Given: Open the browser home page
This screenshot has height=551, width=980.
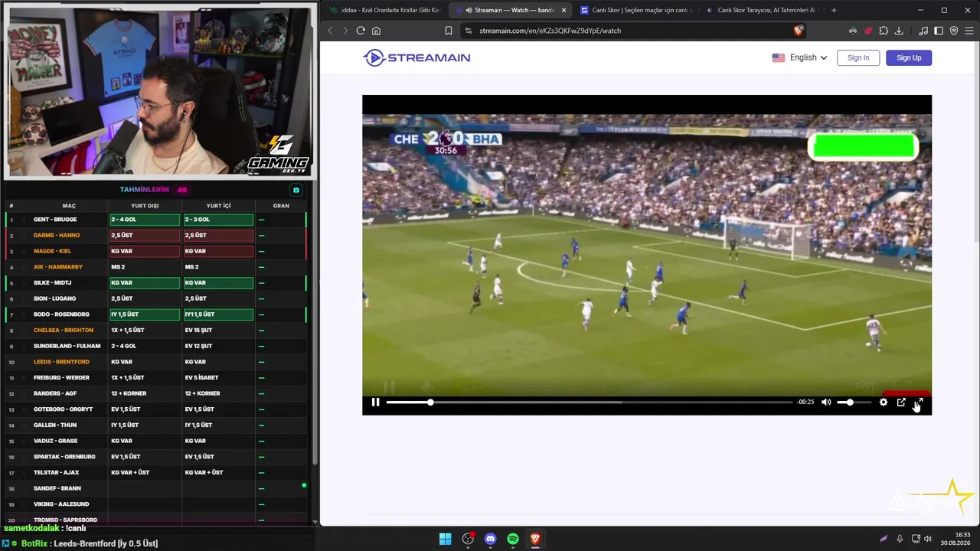Looking at the screenshot, I should pyautogui.click(x=376, y=31).
